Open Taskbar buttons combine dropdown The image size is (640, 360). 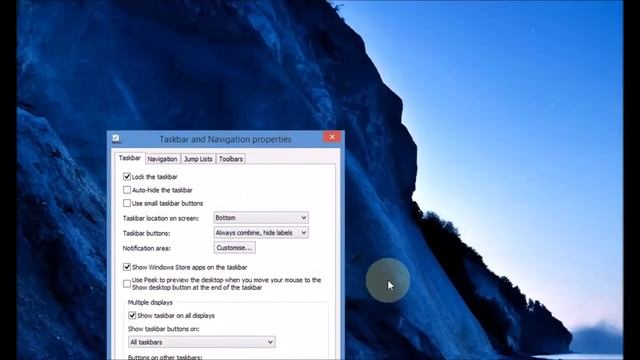(261, 233)
